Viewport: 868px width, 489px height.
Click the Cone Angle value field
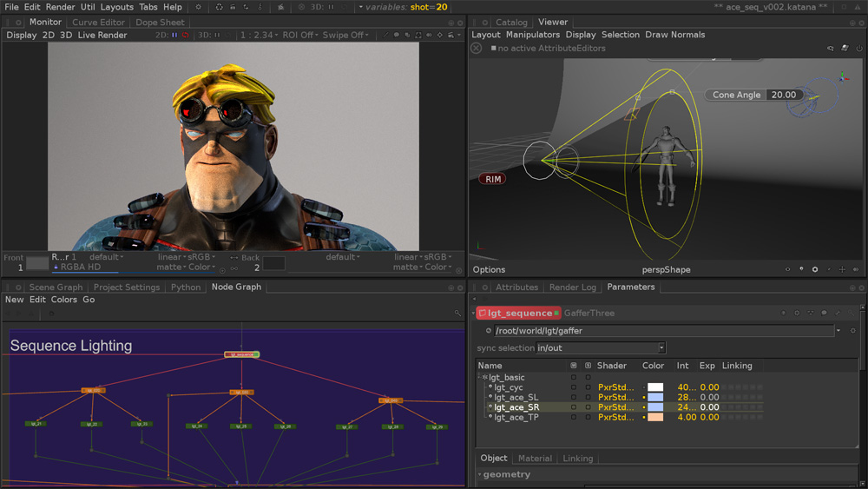[x=784, y=95]
